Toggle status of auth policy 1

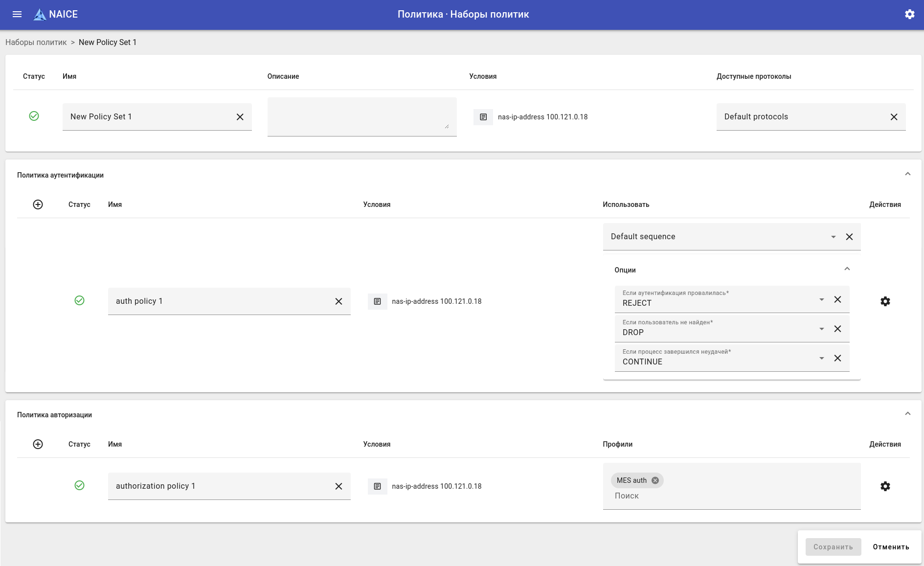(x=79, y=300)
